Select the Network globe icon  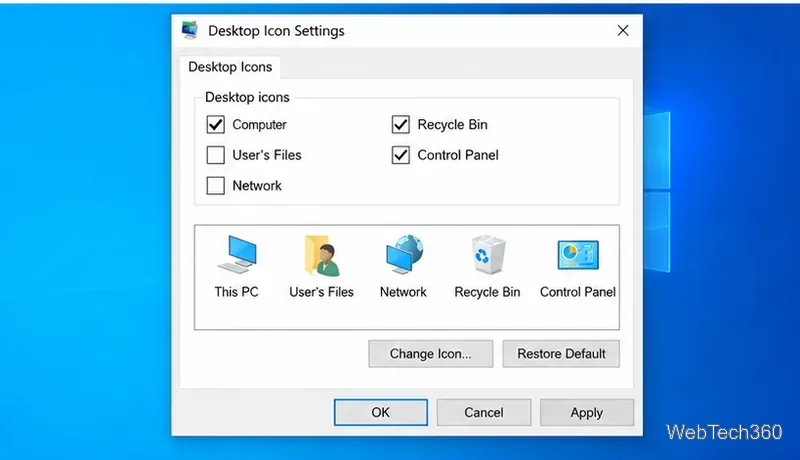coord(404,254)
